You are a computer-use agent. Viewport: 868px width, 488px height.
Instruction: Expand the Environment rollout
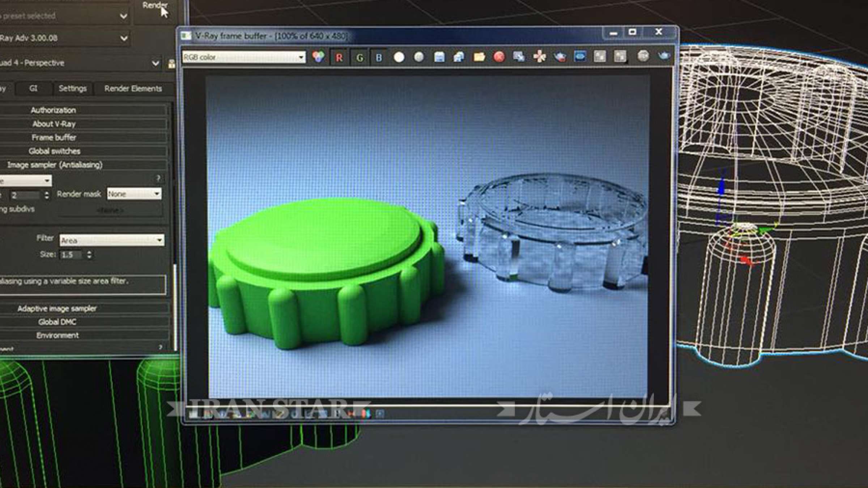click(57, 335)
